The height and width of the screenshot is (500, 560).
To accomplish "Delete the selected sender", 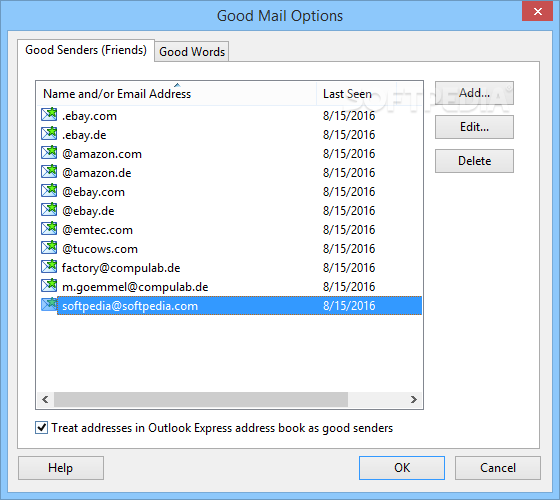I will click(x=474, y=161).
